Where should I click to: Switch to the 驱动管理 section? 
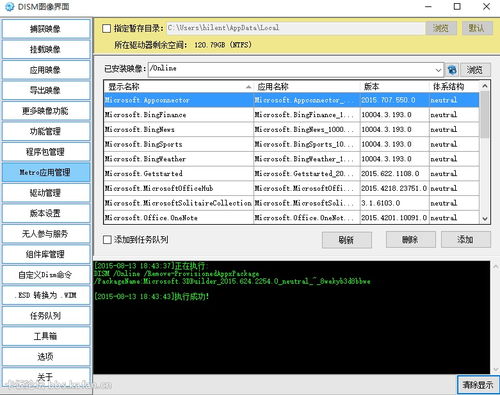pos(46,193)
